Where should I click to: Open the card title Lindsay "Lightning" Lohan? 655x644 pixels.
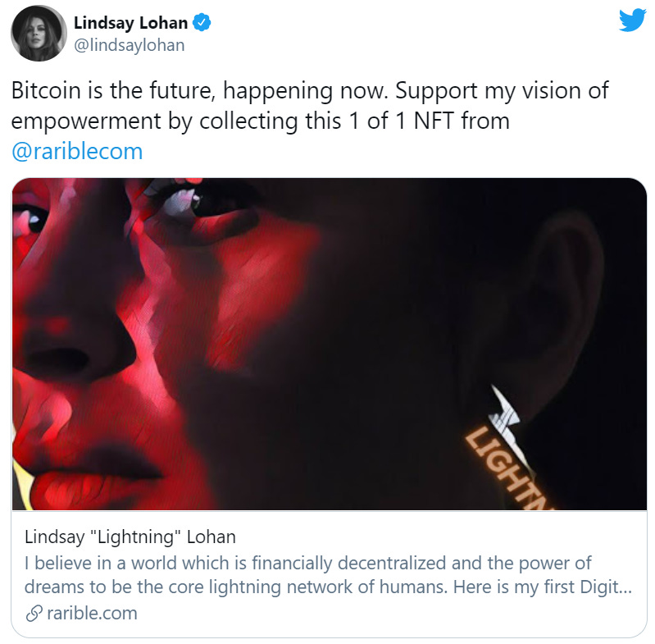click(x=130, y=537)
